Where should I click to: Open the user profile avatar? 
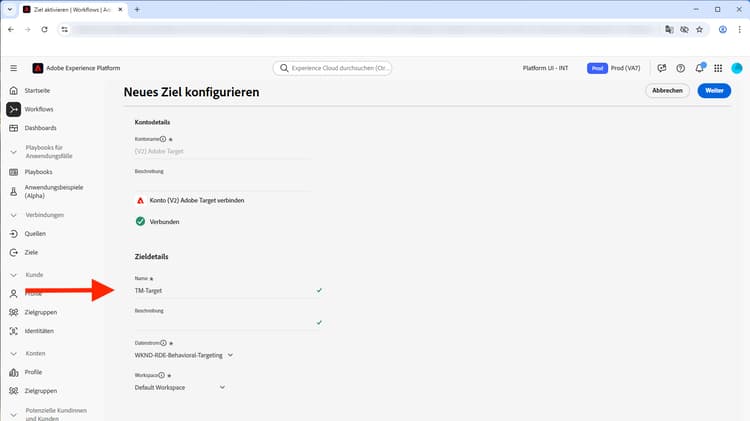point(737,68)
